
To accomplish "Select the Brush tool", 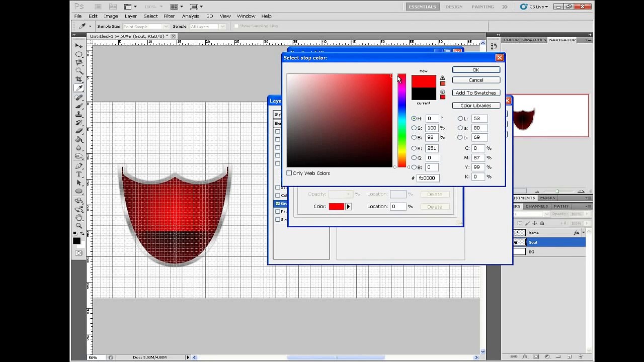I will [x=79, y=106].
